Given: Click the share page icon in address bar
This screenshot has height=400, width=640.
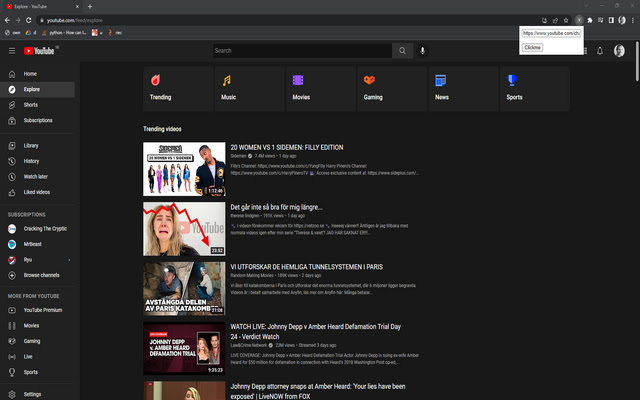Looking at the screenshot, I should click(555, 20).
